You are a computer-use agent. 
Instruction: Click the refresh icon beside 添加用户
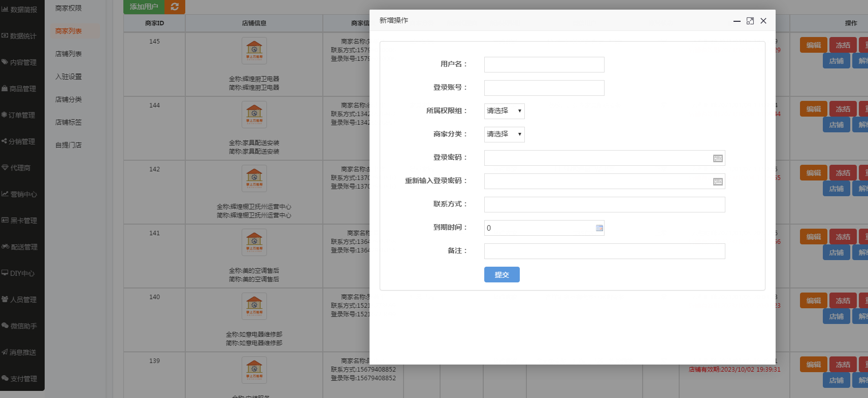click(175, 7)
